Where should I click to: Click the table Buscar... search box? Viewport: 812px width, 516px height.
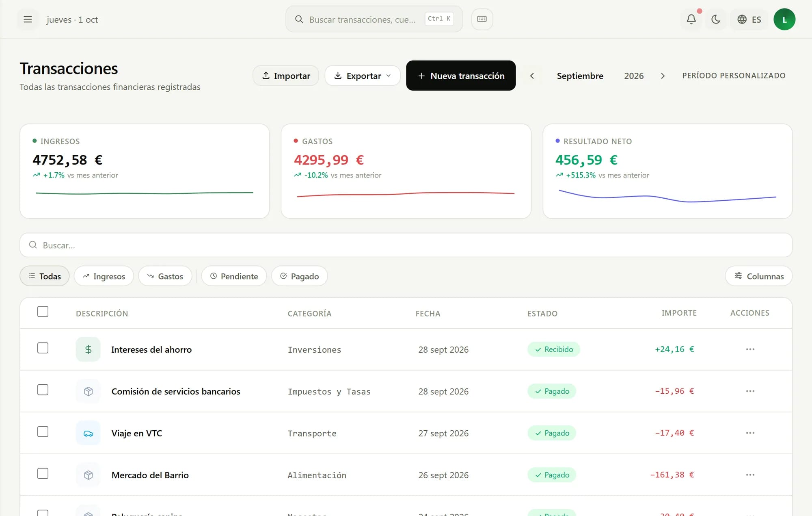pyautogui.click(x=406, y=245)
